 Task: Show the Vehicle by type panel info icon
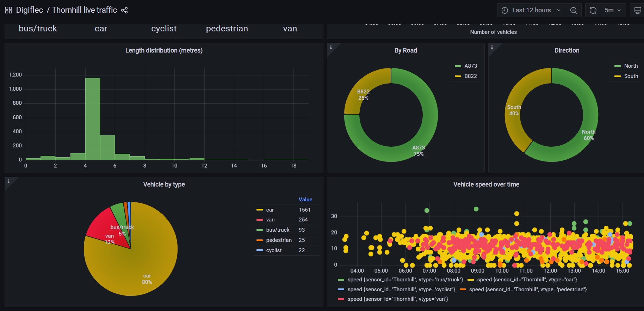(8, 181)
